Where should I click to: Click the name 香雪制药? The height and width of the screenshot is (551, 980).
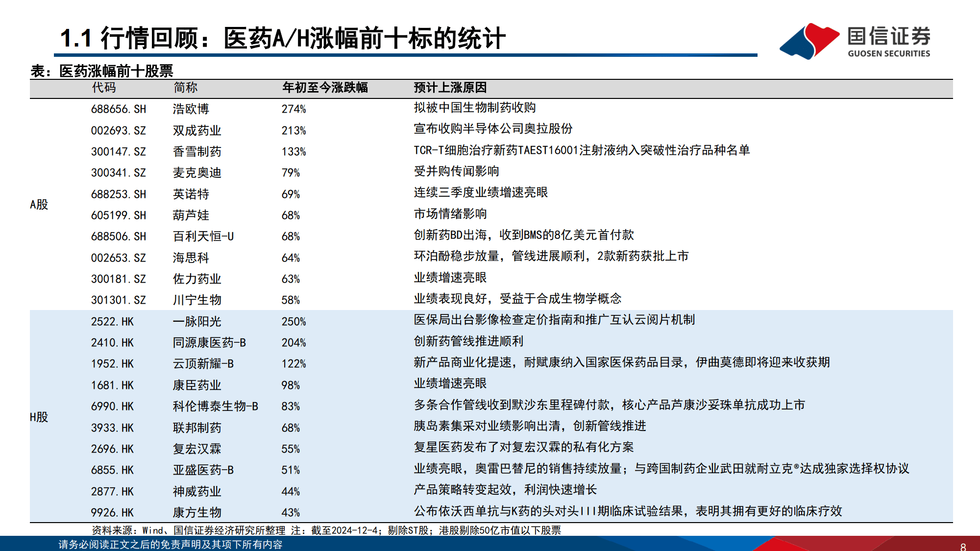point(197,151)
